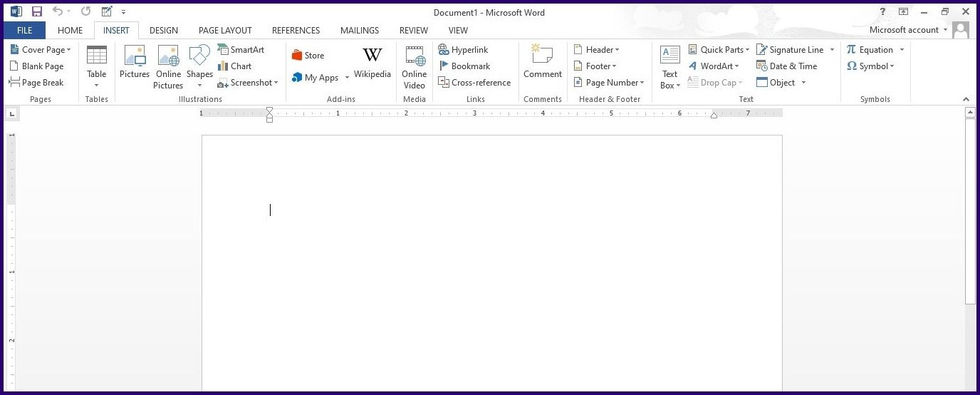Click the vertical scrollbar thumb
The image size is (980, 395).
point(970,212)
